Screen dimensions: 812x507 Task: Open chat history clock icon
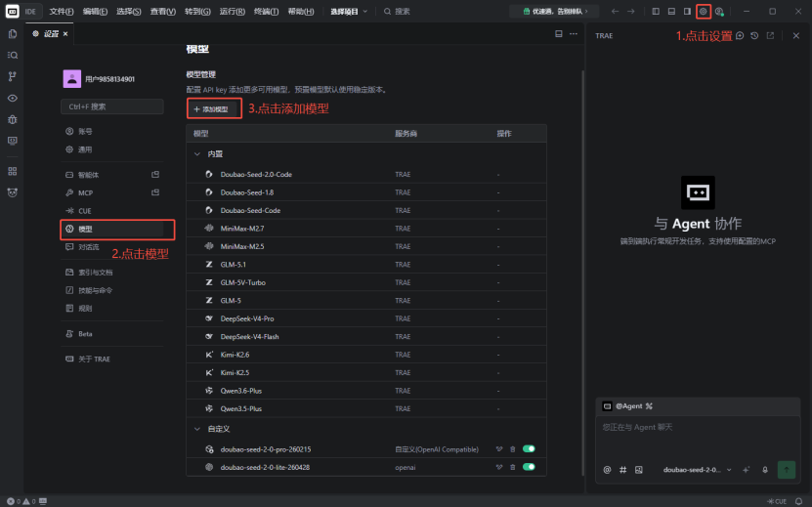[x=754, y=35]
